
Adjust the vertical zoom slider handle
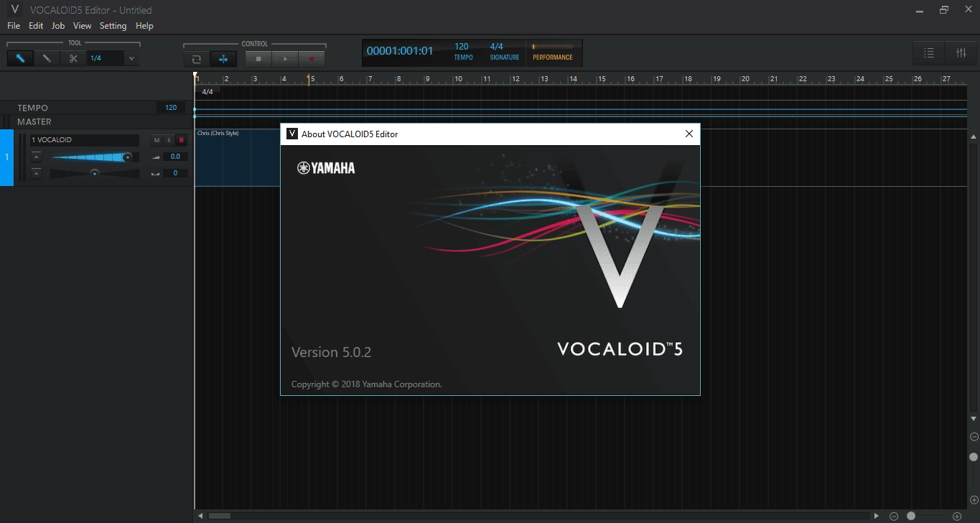(x=974, y=457)
